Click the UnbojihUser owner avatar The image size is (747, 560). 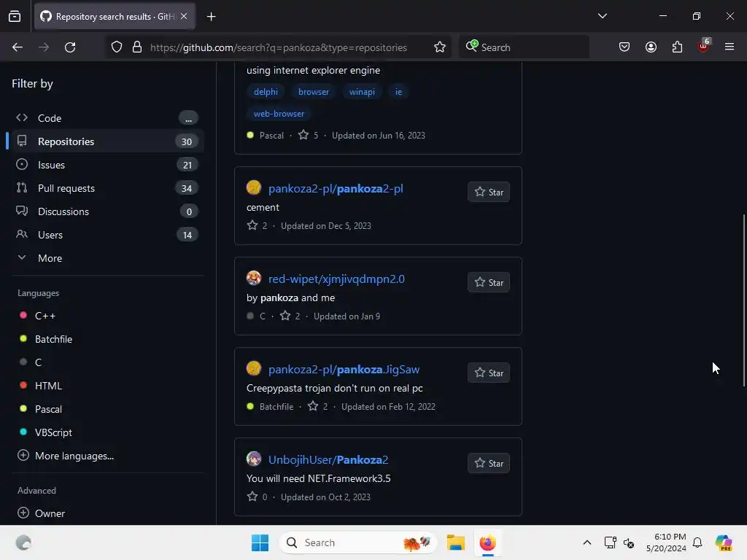click(x=253, y=459)
